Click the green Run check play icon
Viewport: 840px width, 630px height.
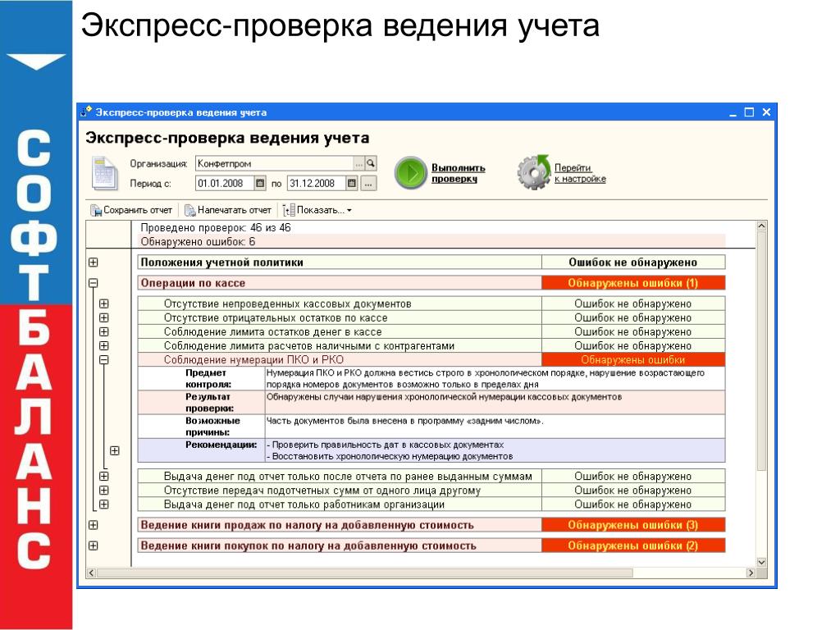410,172
